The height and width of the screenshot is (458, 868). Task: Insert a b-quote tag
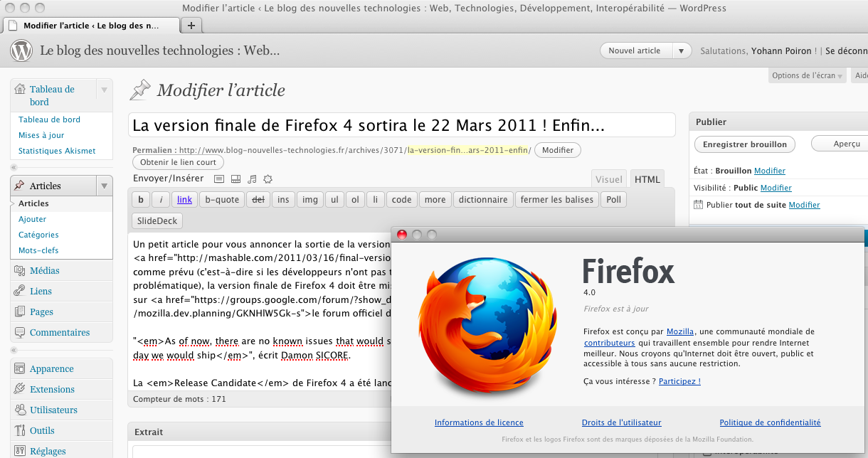click(x=222, y=200)
